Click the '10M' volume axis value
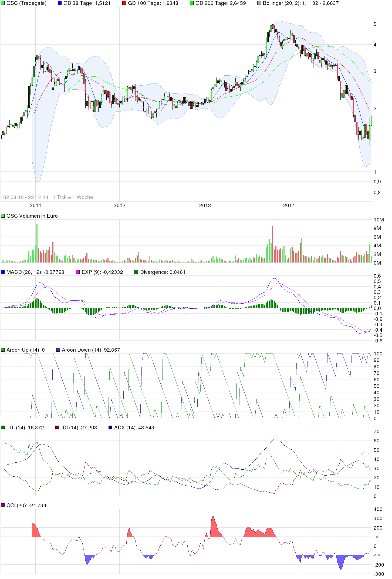392x579 pixels. click(379, 220)
